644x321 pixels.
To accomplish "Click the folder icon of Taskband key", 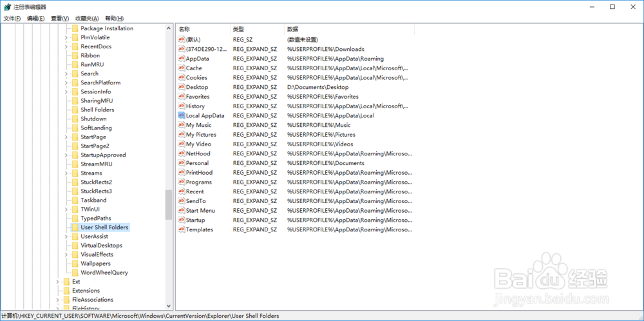I will [75, 200].
